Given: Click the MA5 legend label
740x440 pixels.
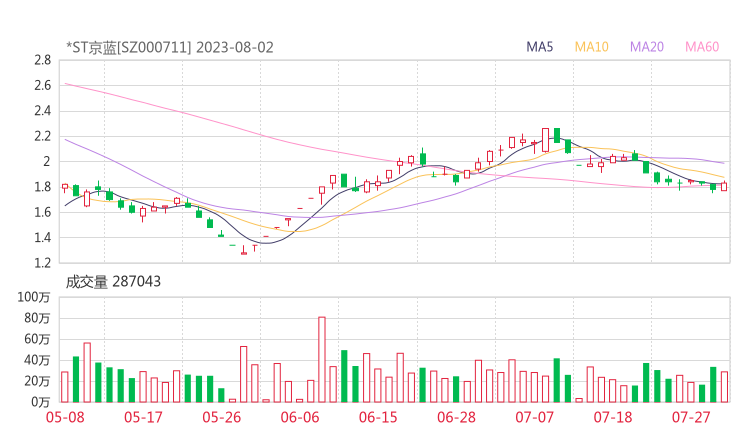Looking at the screenshot, I should click(x=539, y=47).
